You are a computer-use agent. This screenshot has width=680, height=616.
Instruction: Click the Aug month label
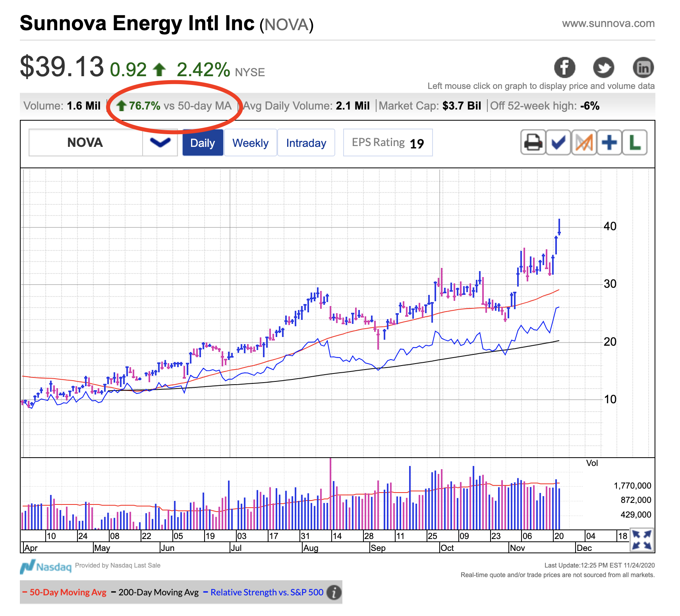311,548
